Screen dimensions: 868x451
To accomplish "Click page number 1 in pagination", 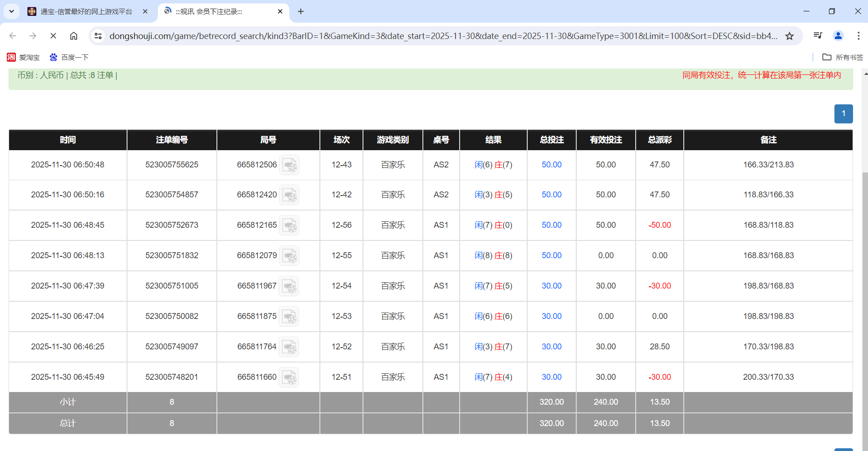I will pyautogui.click(x=843, y=113).
